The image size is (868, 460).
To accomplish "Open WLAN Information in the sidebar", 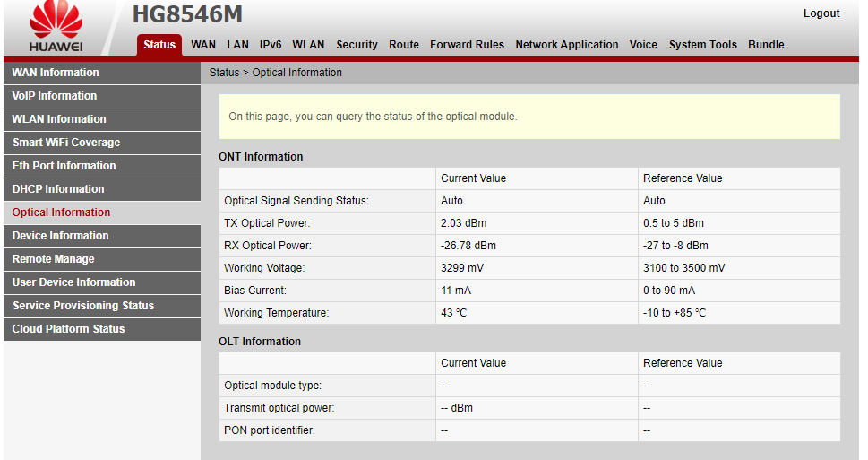I will click(102, 119).
